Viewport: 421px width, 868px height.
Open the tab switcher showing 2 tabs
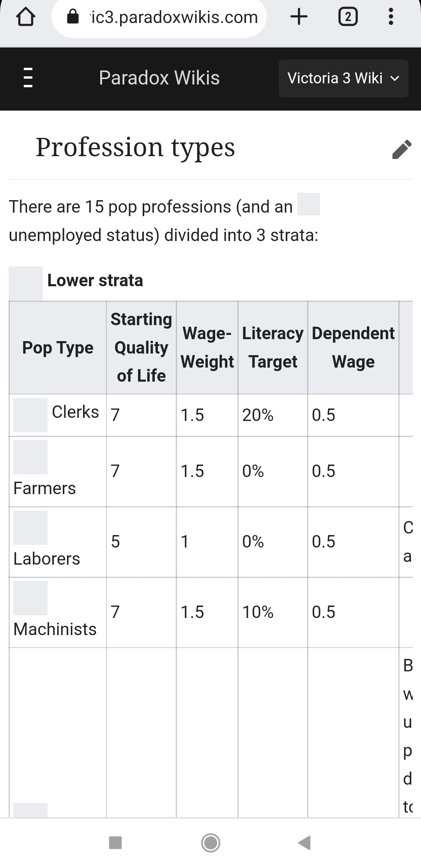(348, 17)
